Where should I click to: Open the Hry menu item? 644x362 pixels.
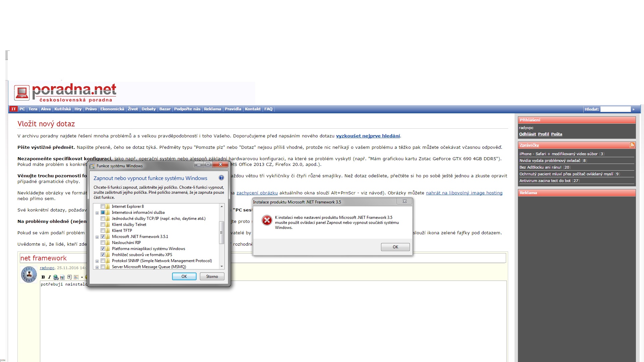point(78,109)
